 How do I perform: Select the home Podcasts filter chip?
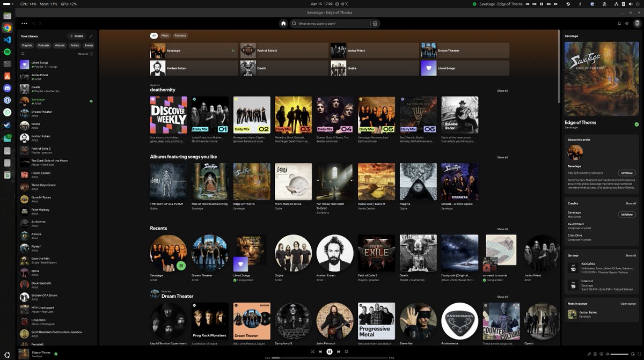(x=180, y=36)
